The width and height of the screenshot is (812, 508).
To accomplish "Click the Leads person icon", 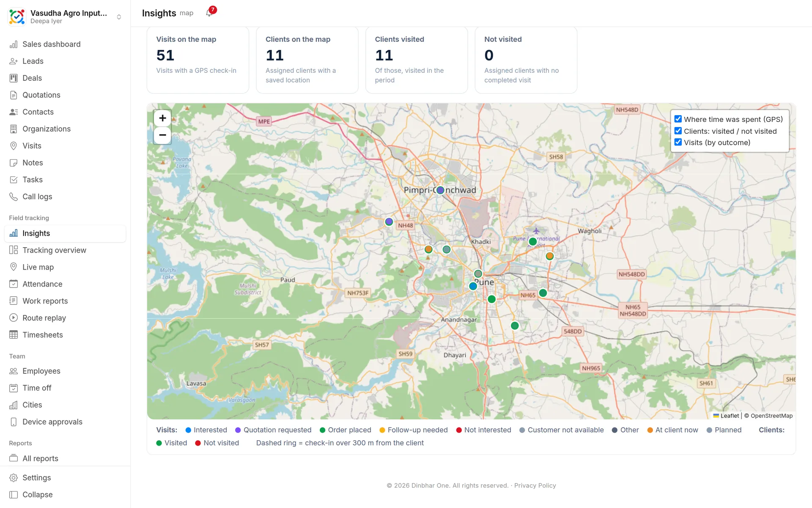I will (14, 61).
